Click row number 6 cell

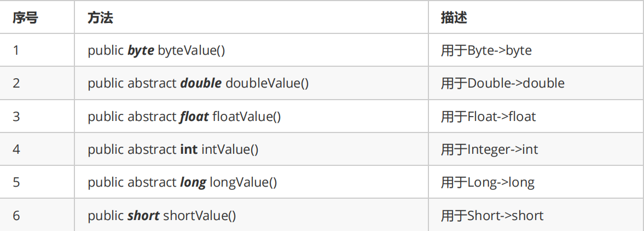click(x=37, y=215)
